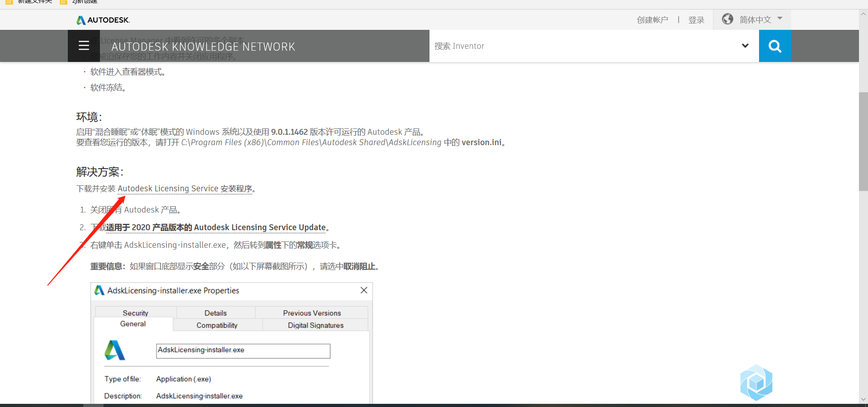Image resolution: width=868 pixels, height=407 pixels.
Task: Open the 简体中文 language dropdown
Action: [x=760, y=19]
